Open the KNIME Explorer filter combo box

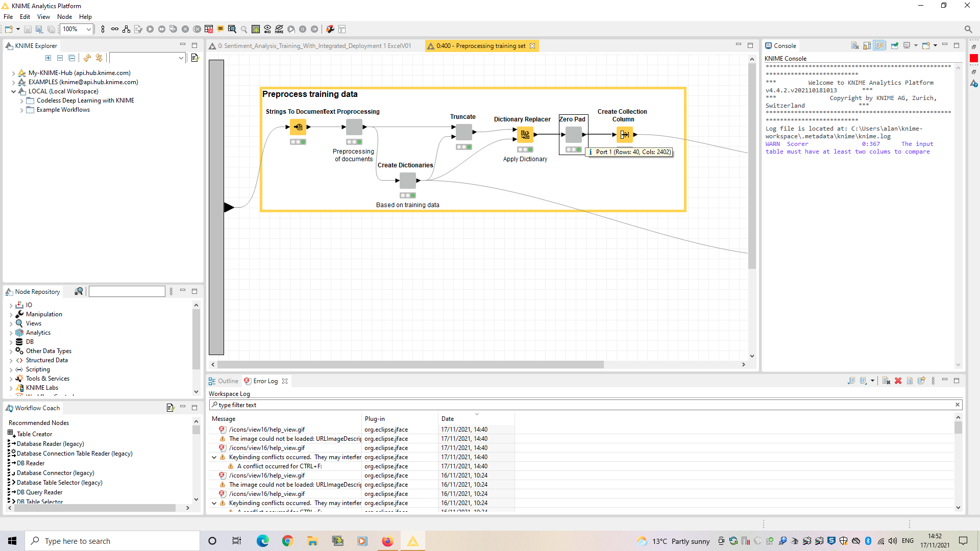[147, 58]
